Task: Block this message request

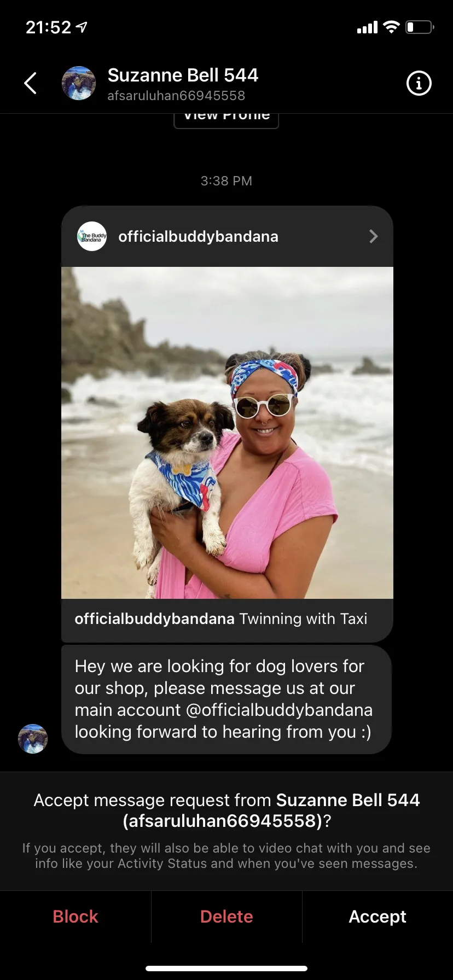Action: pos(75,917)
